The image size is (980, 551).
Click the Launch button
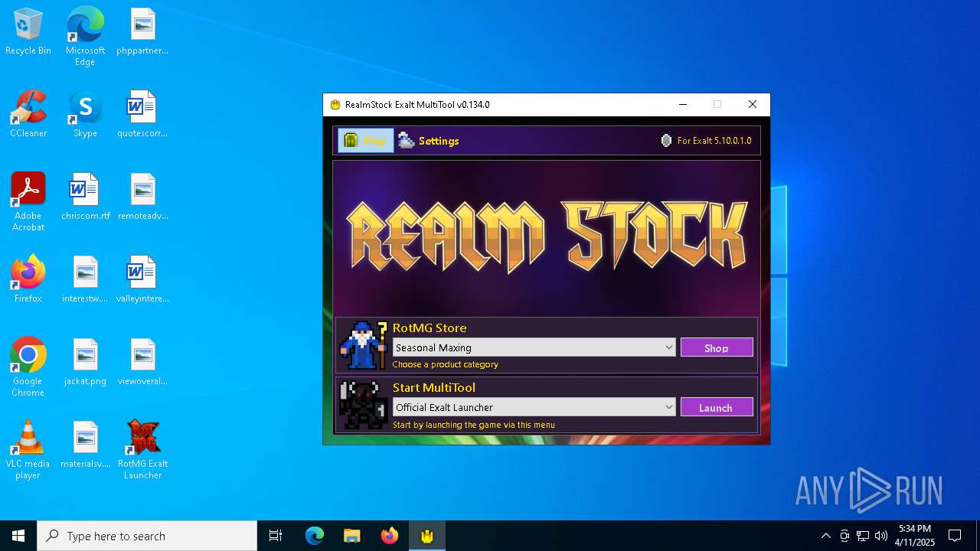pos(717,407)
